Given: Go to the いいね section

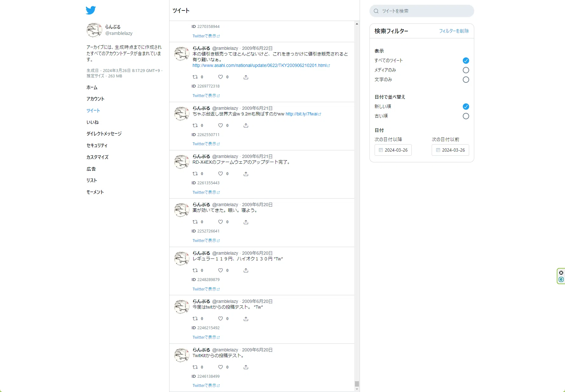Looking at the screenshot, I should [x=93, y=122].
